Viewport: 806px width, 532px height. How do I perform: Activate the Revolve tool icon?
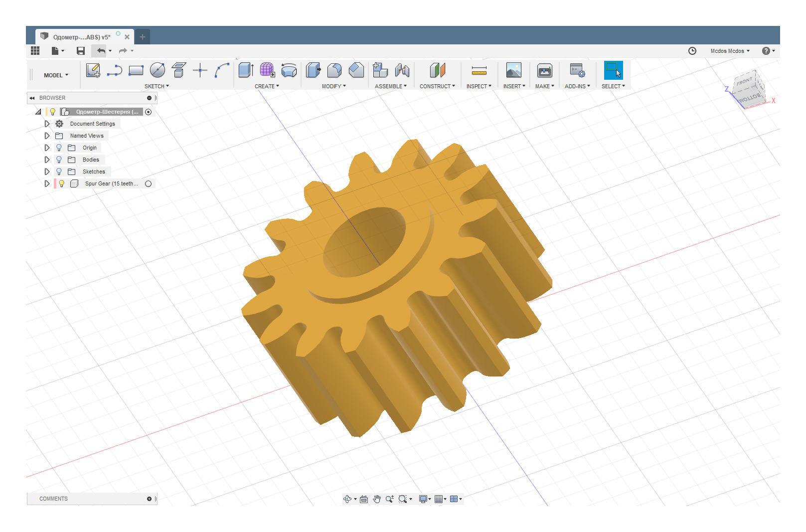tap(289, 70)
